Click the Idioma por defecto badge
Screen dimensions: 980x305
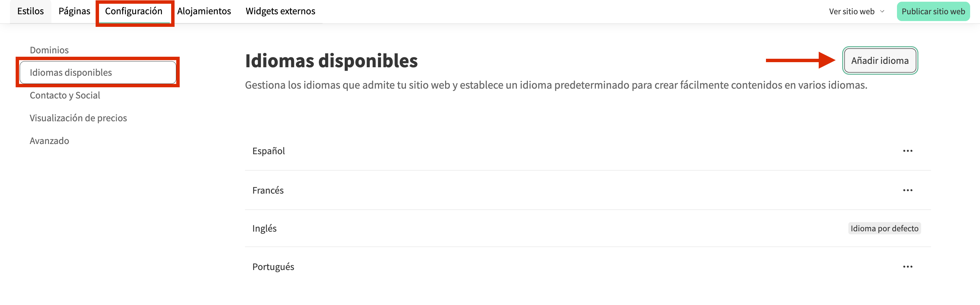pos(884,228)
